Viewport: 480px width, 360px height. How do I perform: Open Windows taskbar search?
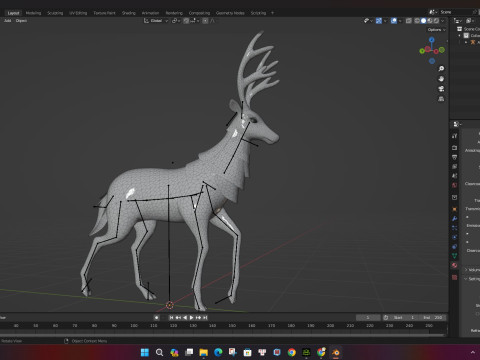click(x=159, y=352)
